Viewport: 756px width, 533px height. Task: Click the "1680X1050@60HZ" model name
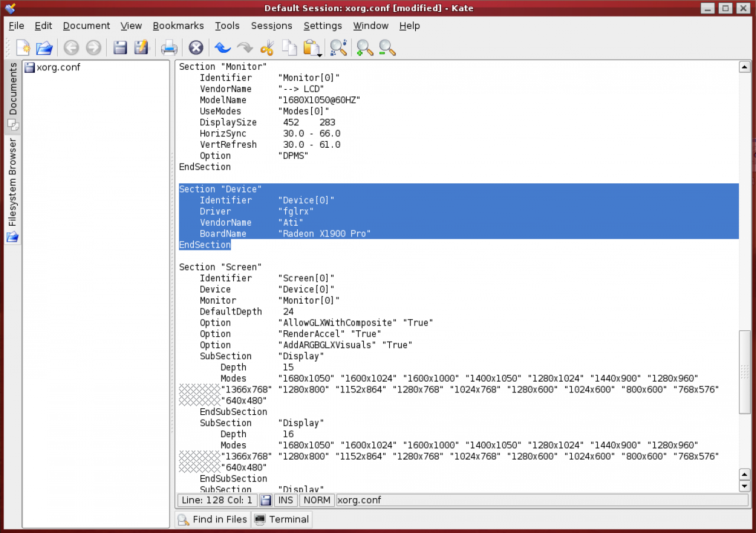click(x=319, y=100)
